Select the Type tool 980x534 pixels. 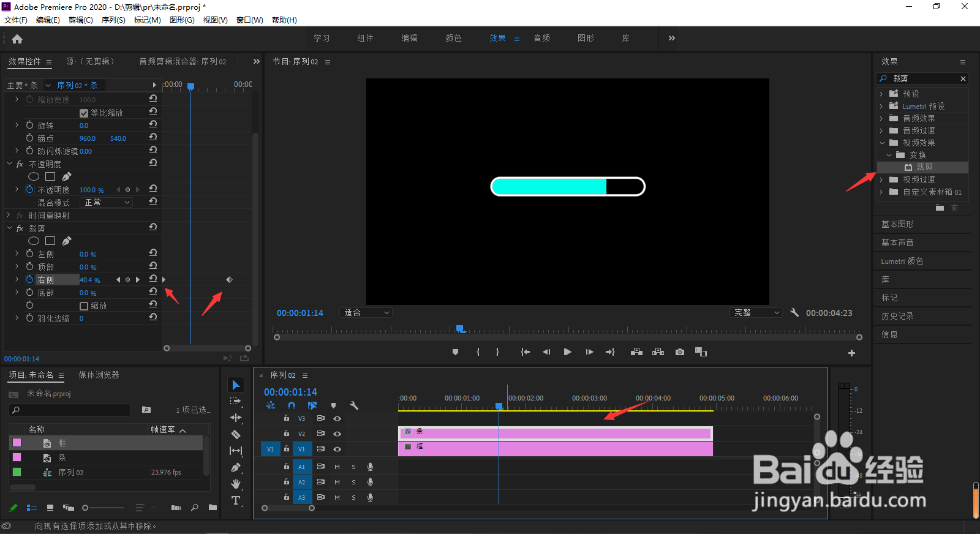(236, 500)
